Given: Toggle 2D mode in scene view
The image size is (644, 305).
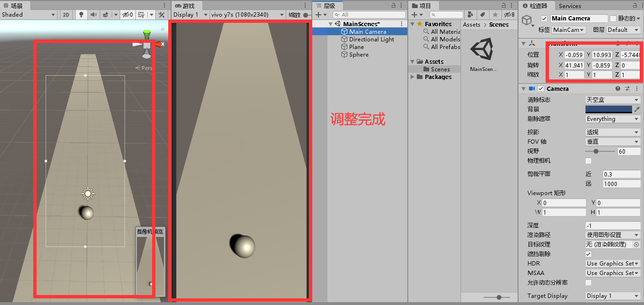Looking at the screenshot, I should coord(66,15).
